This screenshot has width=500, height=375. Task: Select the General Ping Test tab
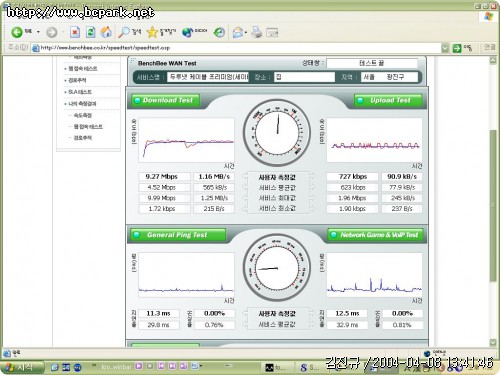coord(178,235)
